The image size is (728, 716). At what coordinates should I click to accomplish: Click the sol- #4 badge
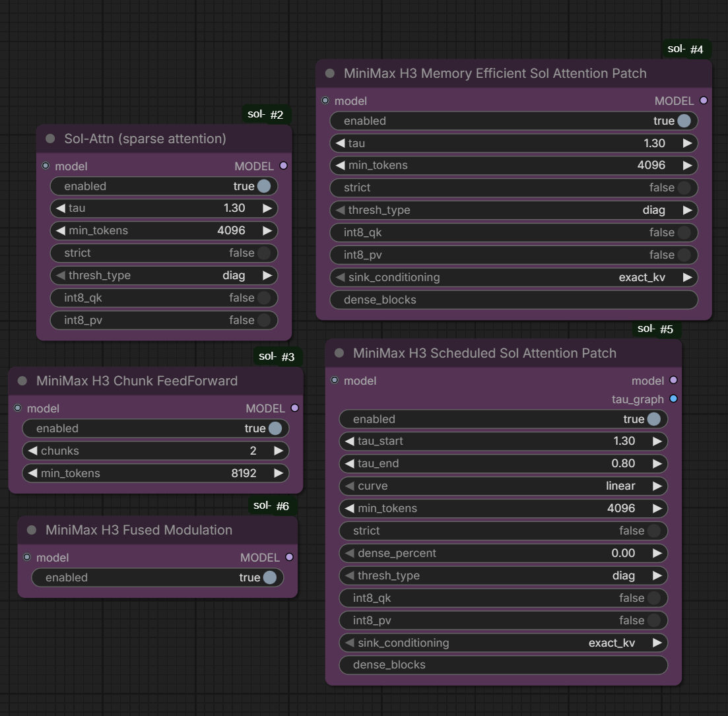(x=686, y=49)
